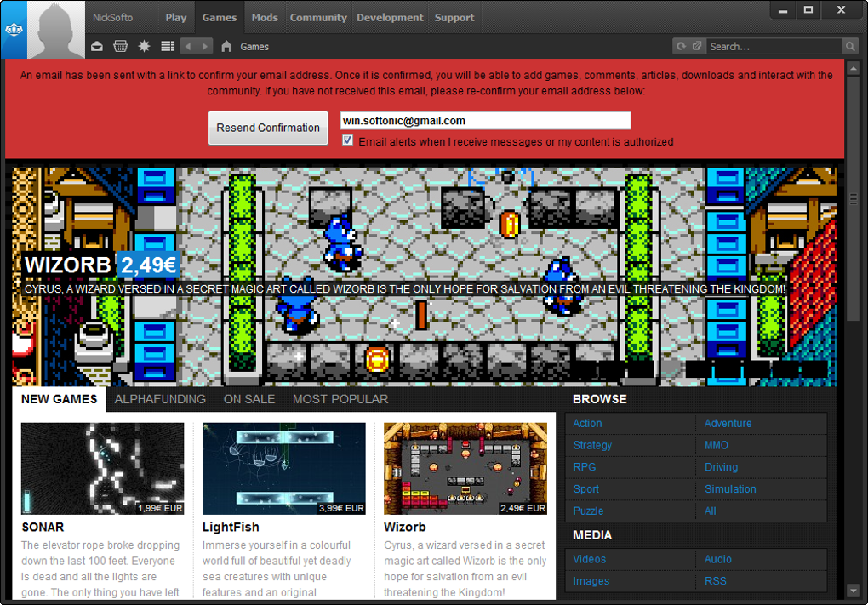Viewport: 868px width, 605px height.
Task: Browse the Action category
Action: (x=587, y=424)
